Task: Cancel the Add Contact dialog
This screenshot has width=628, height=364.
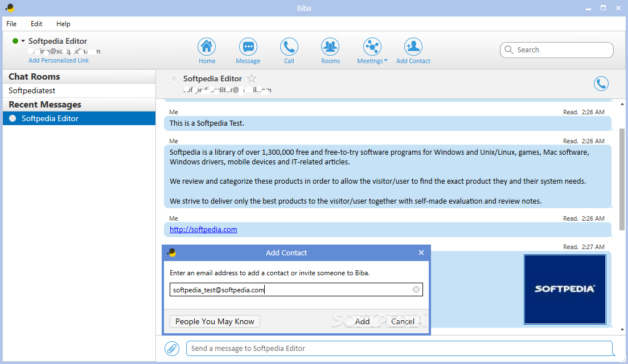Action: click(x=403, y=321)
